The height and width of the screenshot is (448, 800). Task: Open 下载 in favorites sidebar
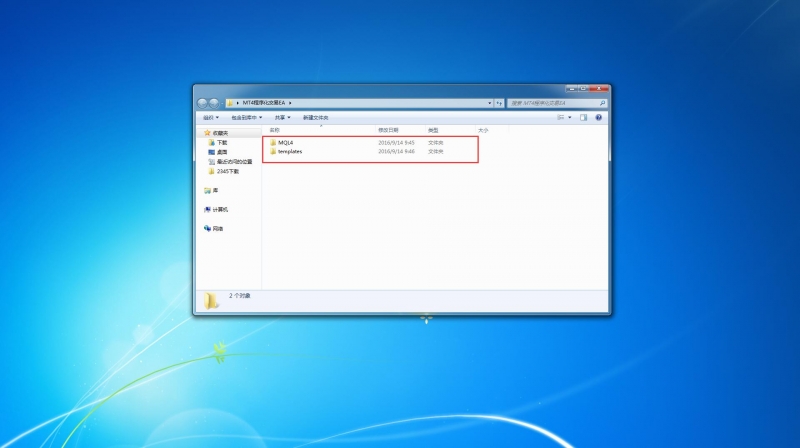coord(221,143)
